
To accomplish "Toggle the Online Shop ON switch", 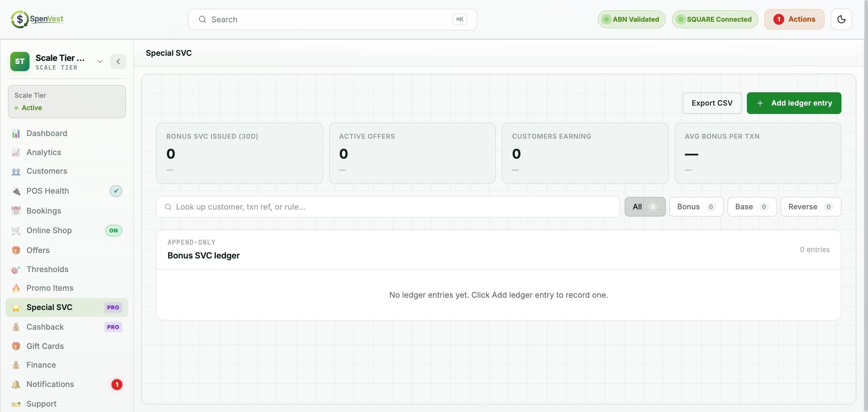I will pyautogui.click(x=114, y=231).
